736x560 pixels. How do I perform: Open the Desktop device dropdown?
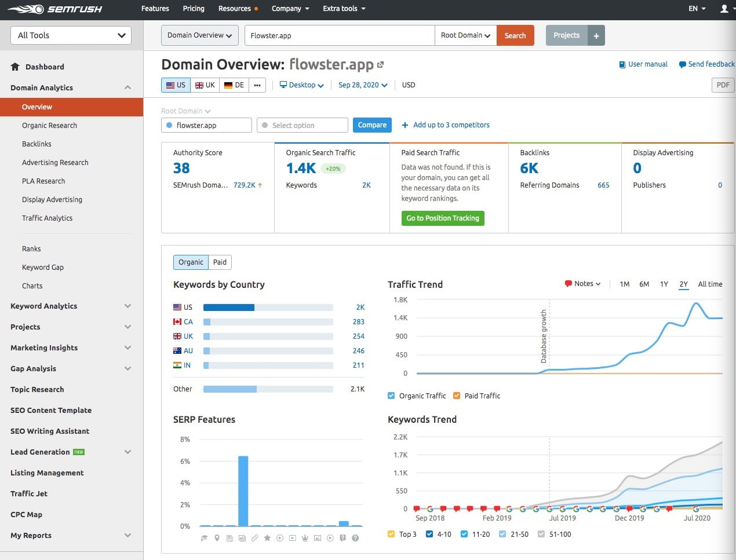pyautogui.click(x=301, y=85)
